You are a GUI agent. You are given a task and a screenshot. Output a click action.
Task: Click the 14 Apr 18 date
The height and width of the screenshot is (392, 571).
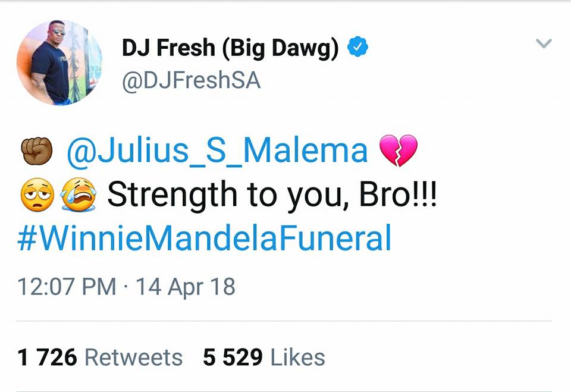[x=186, y=287]
